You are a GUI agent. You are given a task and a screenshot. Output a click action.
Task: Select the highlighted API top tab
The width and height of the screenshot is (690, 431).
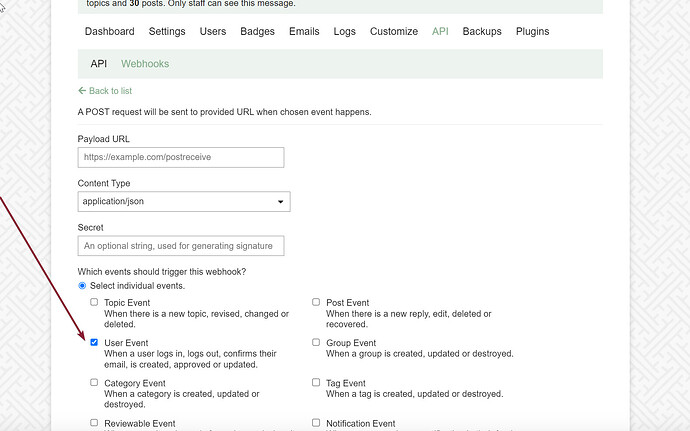point(440,32)
